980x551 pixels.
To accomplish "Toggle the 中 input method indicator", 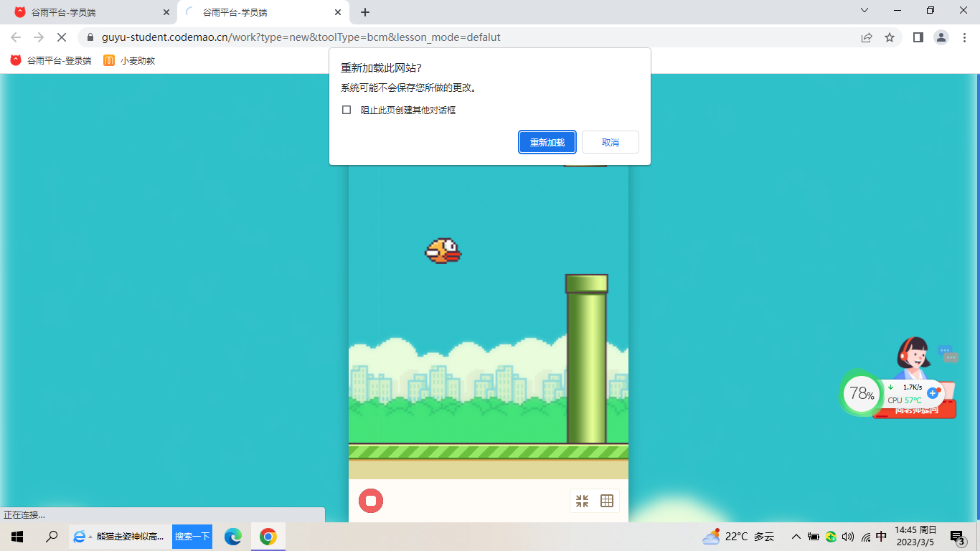I will coord(881,537).
